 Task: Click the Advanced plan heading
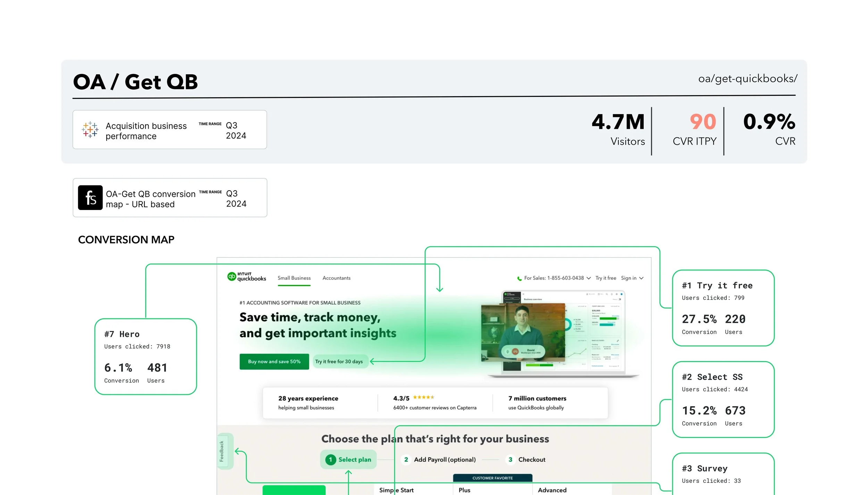click(x=552, y=490)
